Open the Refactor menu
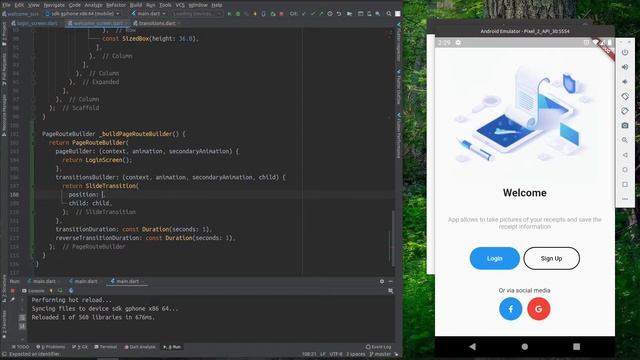This screenshot has width=640, height=360. coord(116,5)
